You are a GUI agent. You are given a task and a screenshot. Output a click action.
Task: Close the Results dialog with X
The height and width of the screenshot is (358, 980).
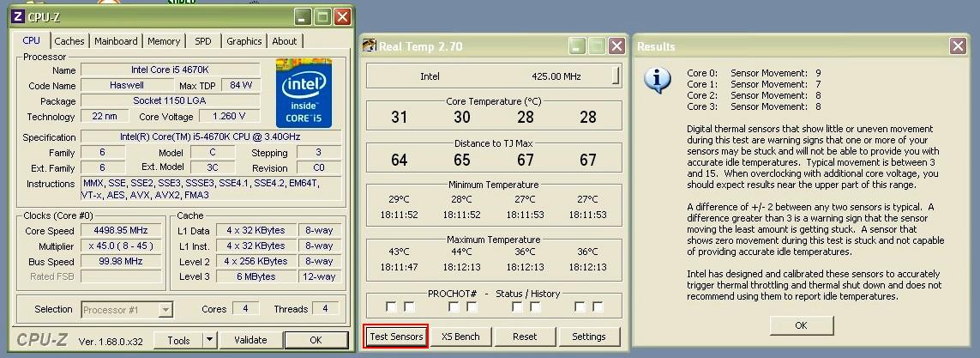958,46
